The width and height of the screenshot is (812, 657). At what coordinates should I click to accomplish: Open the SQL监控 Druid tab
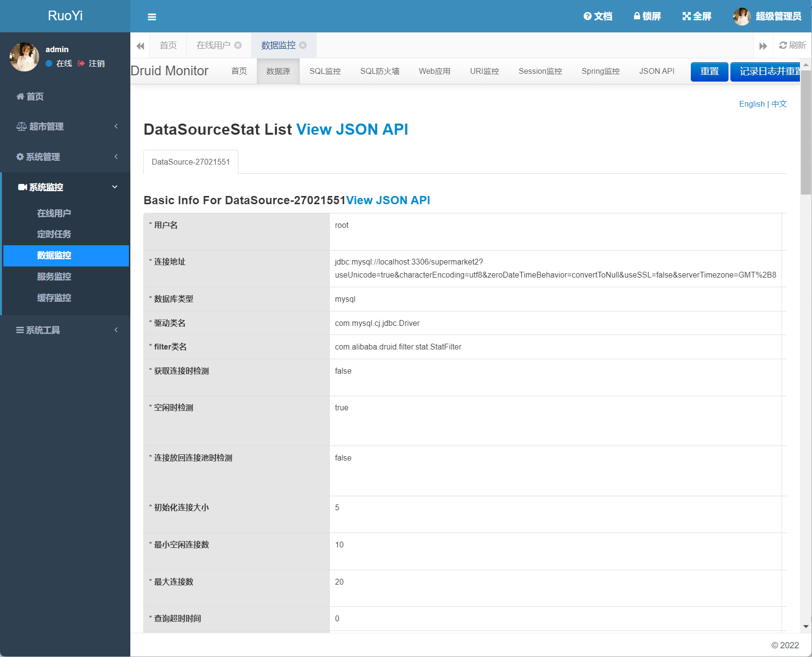[x=325, y=71]
